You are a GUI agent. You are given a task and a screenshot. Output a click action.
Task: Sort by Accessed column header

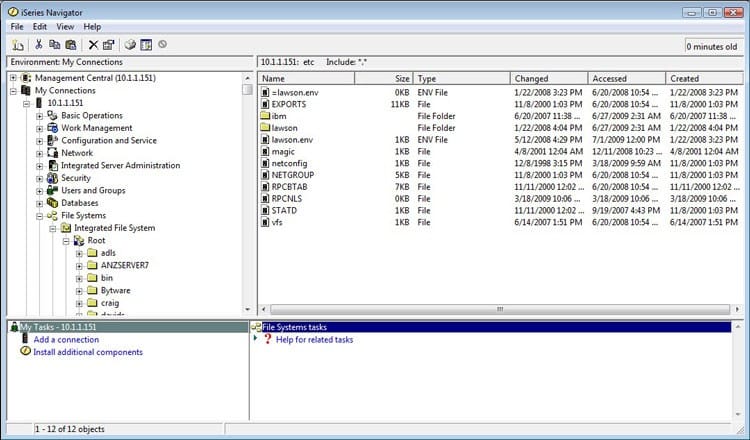pos(627,78)
